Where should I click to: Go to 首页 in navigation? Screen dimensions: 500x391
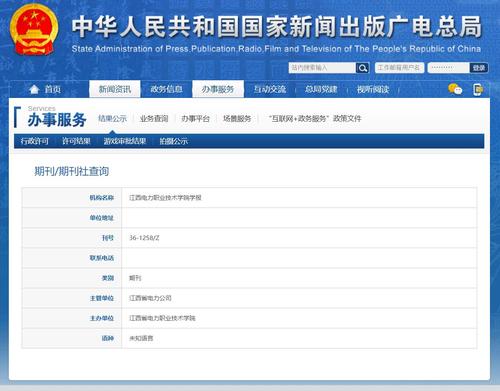(53, 89)
